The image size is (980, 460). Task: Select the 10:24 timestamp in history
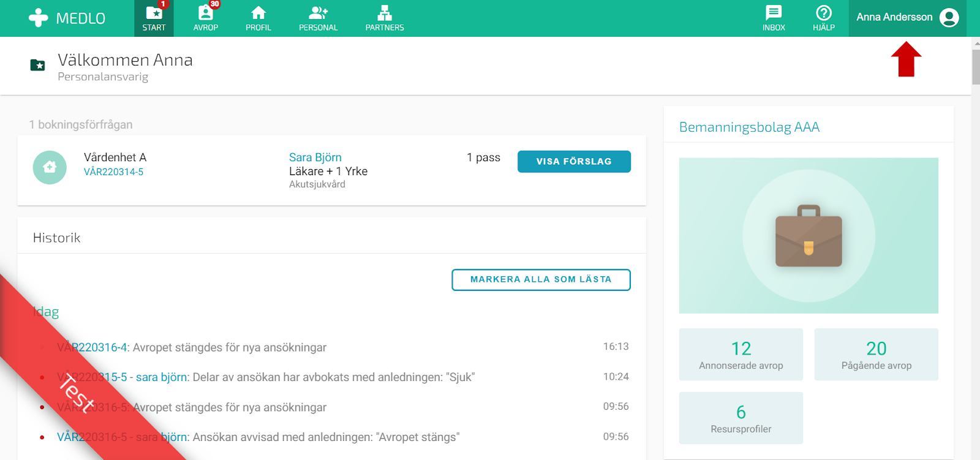tap(616, 377)
